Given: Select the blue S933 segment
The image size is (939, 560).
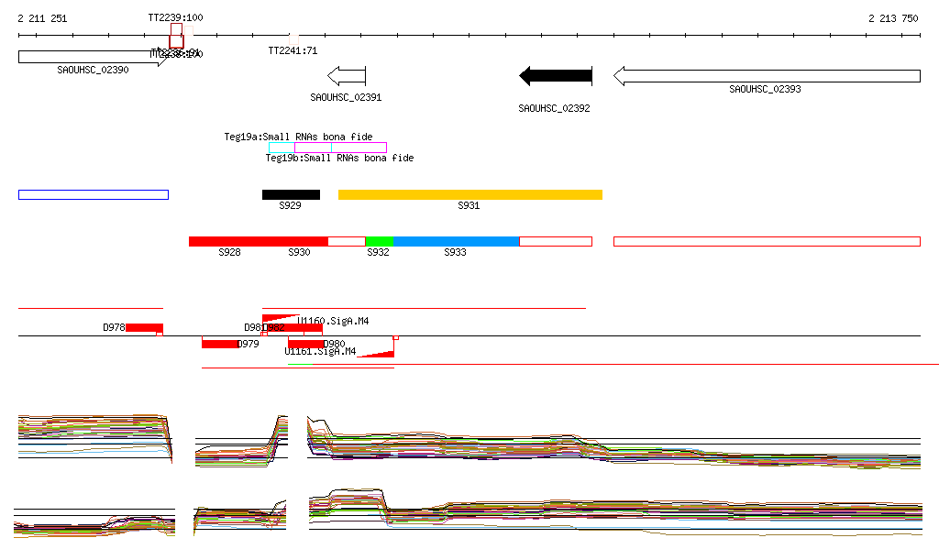Looking at the screenshot, I should (457, 242).
